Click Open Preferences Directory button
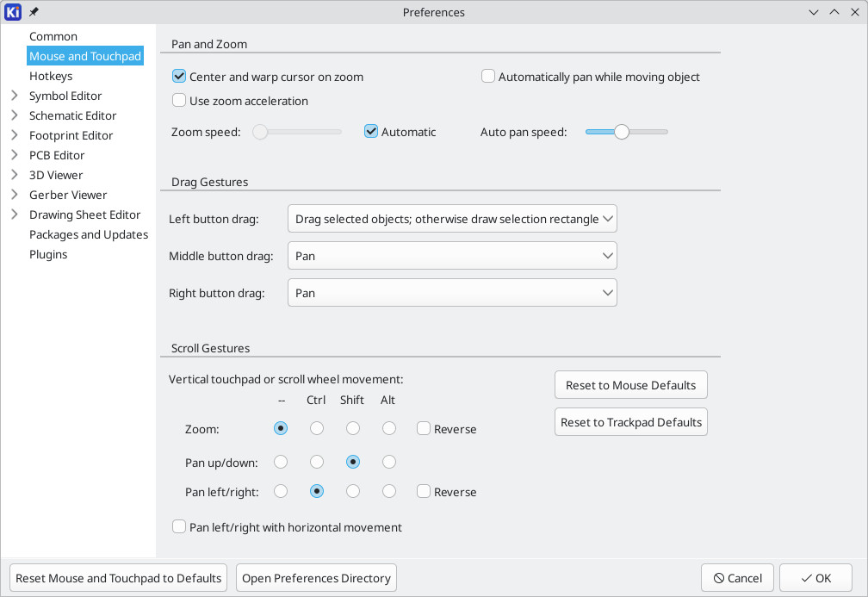This screenshot has width=868, height=597. [316, 578]
